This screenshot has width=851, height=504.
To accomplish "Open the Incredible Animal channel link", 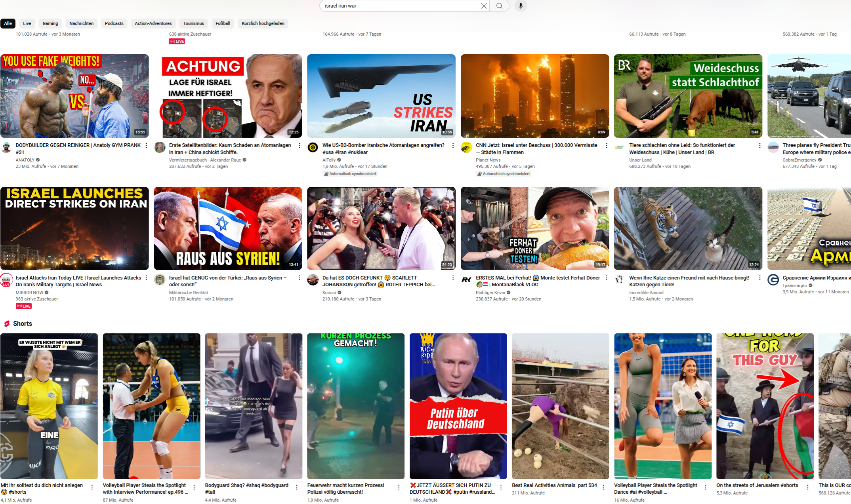I will click(x=646, y=293).
